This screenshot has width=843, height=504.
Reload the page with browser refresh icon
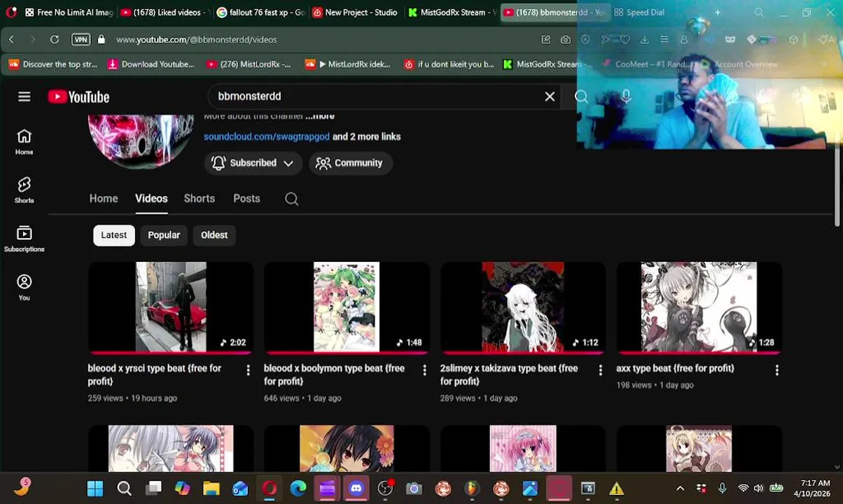55,40
